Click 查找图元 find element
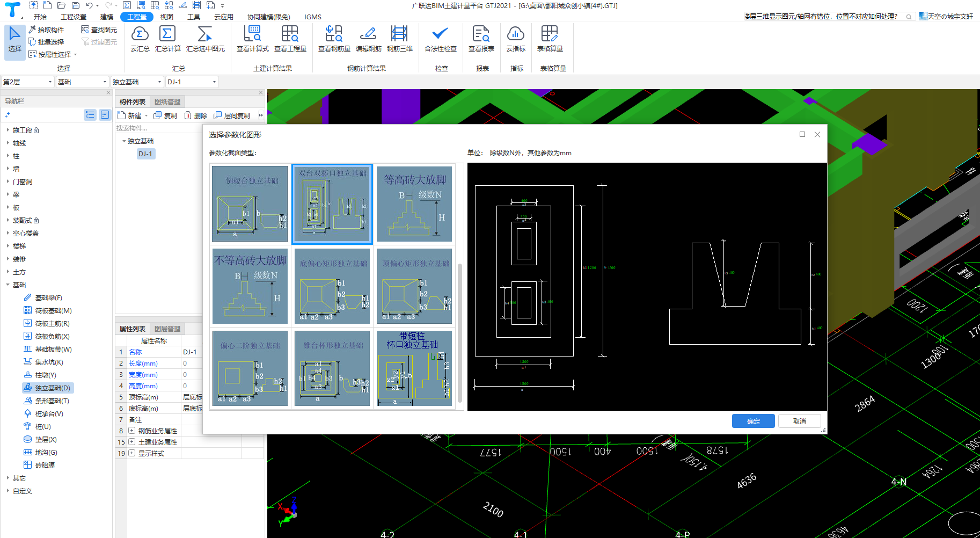980x538 pixels. 99,30
